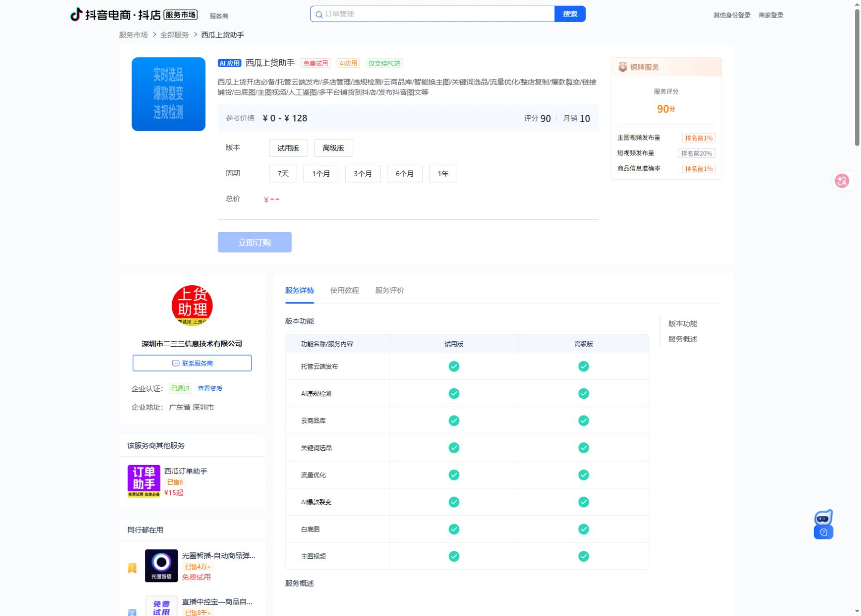Choose the 1个月 period option
Image resolution: width=861 pixels, height=616 pixels.
point(321,174)
